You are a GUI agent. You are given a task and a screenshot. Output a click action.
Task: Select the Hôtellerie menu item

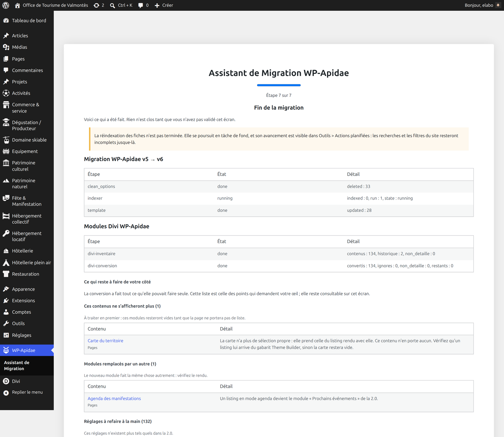tap(22, 251)
